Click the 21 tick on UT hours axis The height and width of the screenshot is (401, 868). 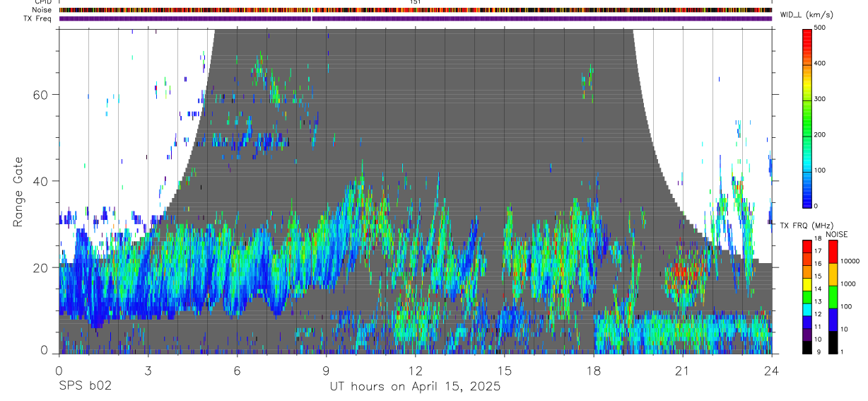(x=682, y=370)
